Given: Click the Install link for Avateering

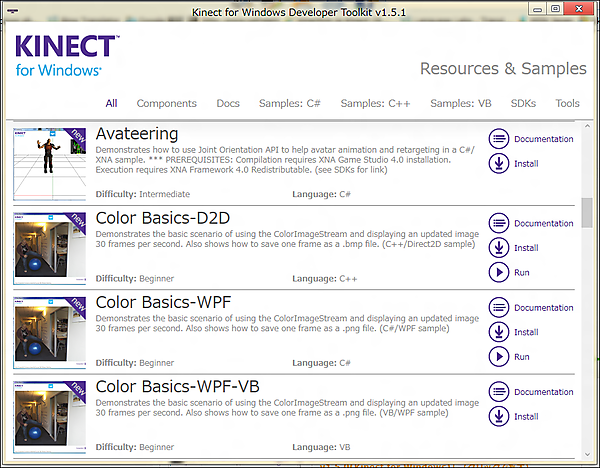Looking at the screenshot, I should tap(526, 164).
